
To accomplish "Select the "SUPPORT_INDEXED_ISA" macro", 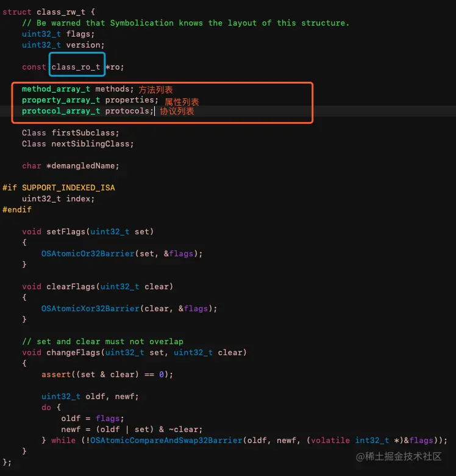I will 68,187.
